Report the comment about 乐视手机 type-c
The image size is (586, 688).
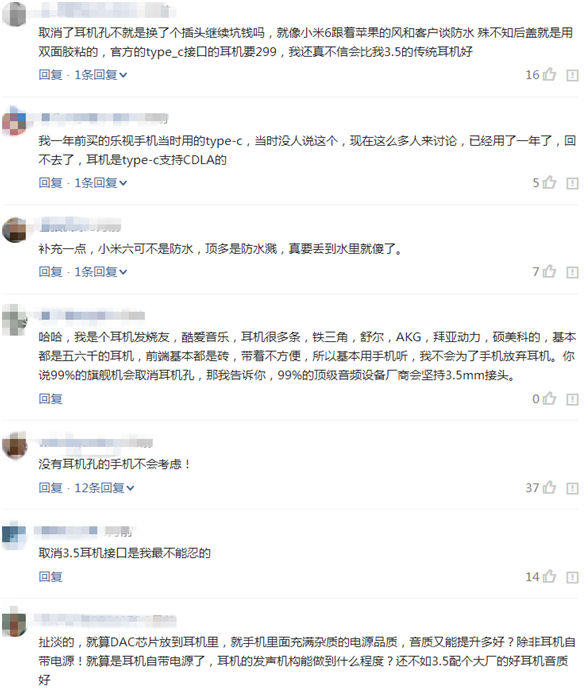(572, 183)
